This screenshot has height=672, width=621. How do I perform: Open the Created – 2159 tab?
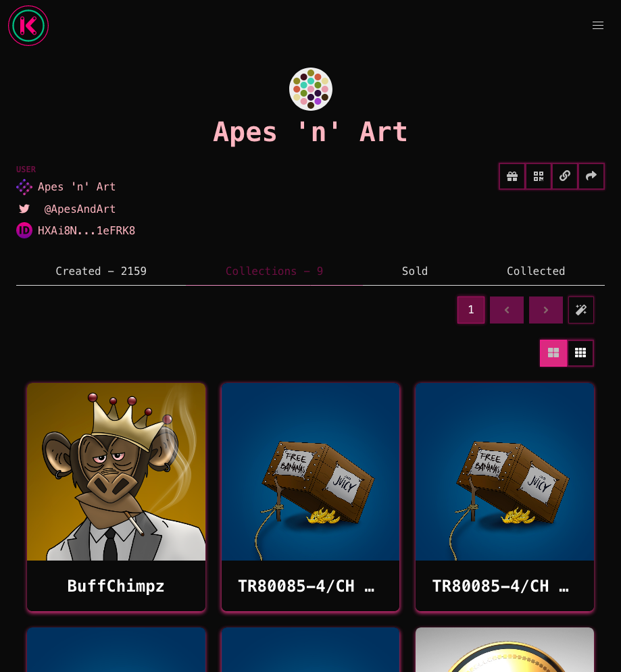[x=101, y=272]
